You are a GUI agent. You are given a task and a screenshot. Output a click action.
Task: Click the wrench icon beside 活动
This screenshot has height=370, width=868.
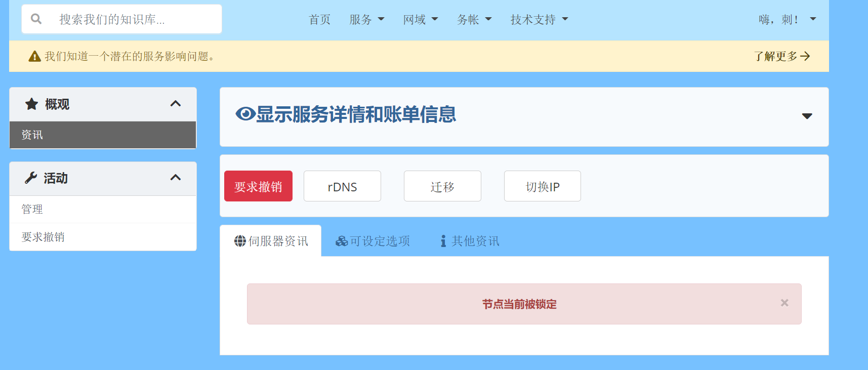[x=31, y=178]
